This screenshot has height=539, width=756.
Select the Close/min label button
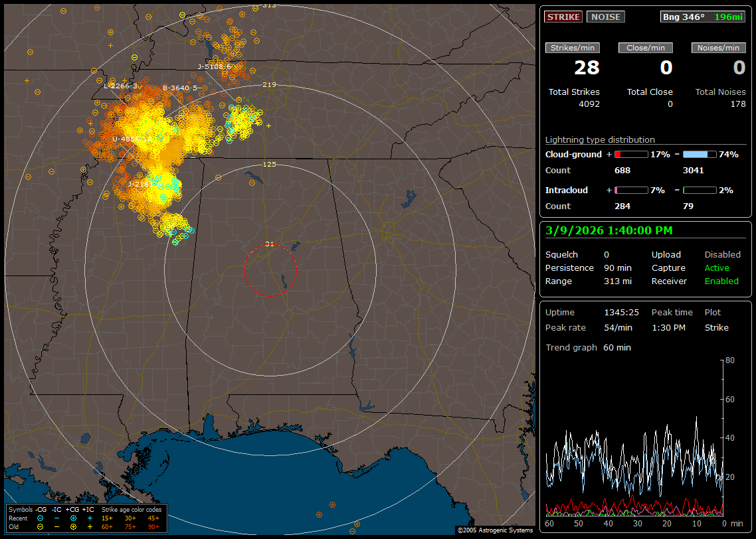pyautogui.click(x=646, y=48)
